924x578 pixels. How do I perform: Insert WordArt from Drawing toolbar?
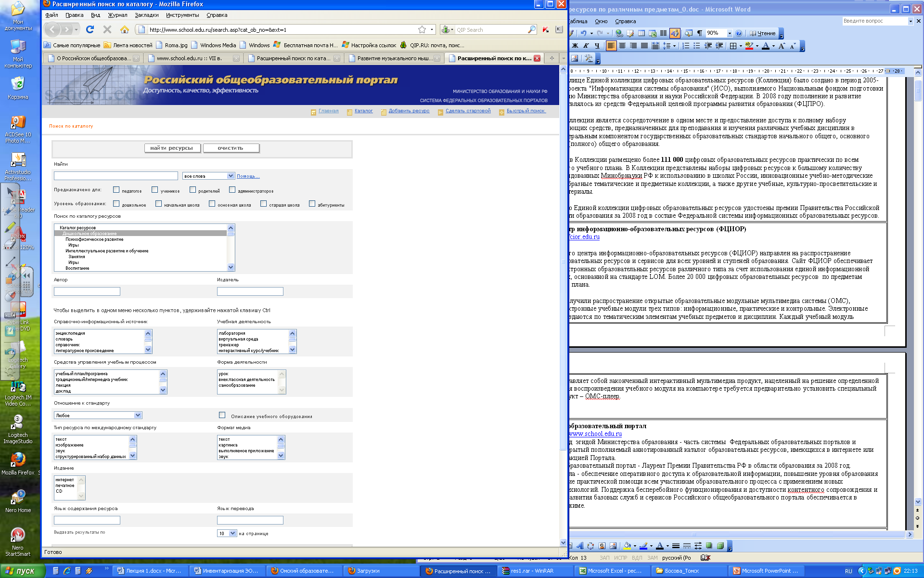580,546
